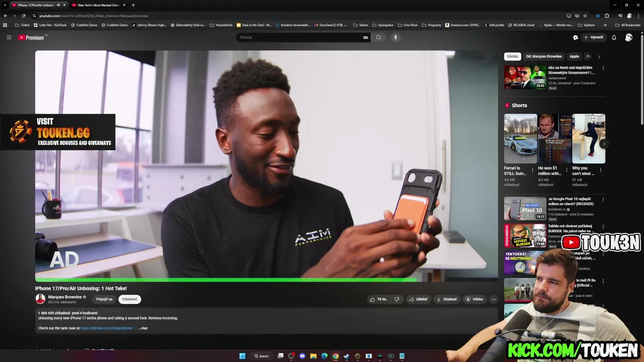644x362 pixels.
Task: Go to YouTube Premium home logo
Action: (x=32, y=37)
